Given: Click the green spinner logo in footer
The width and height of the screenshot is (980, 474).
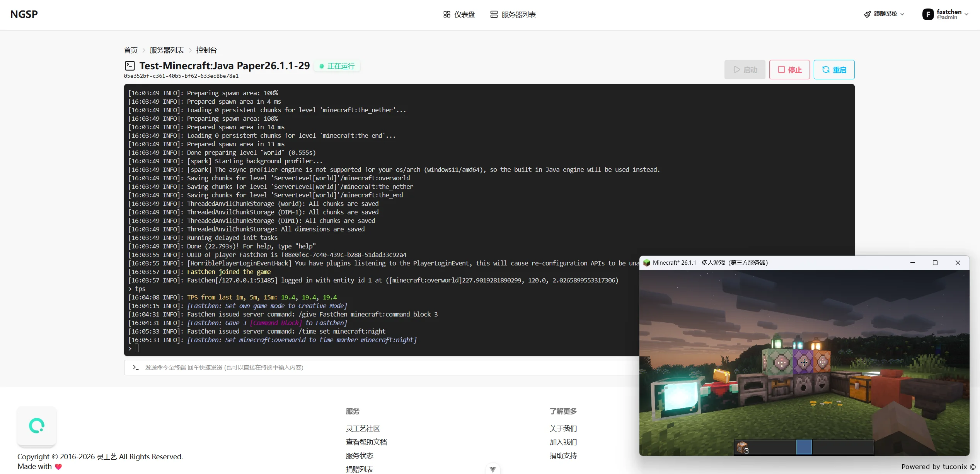Looking at the screenshot, I should 37,426.
